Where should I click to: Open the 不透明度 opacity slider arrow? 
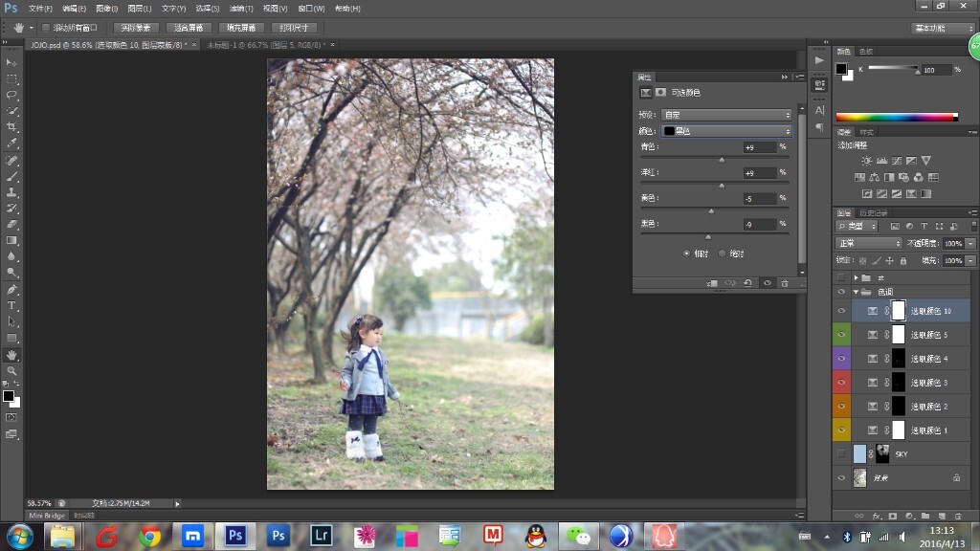(x=970, y=243)
